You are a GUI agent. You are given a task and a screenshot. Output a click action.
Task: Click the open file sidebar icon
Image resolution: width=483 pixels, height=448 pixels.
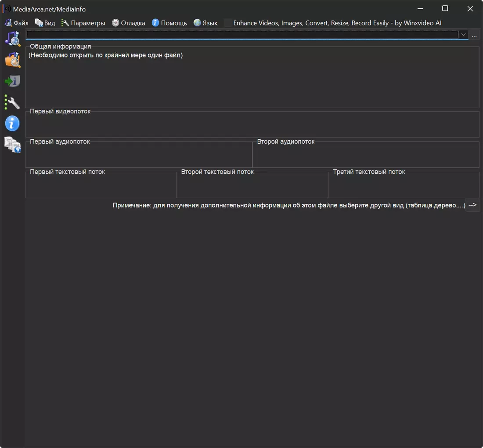(x=13, y=39)
